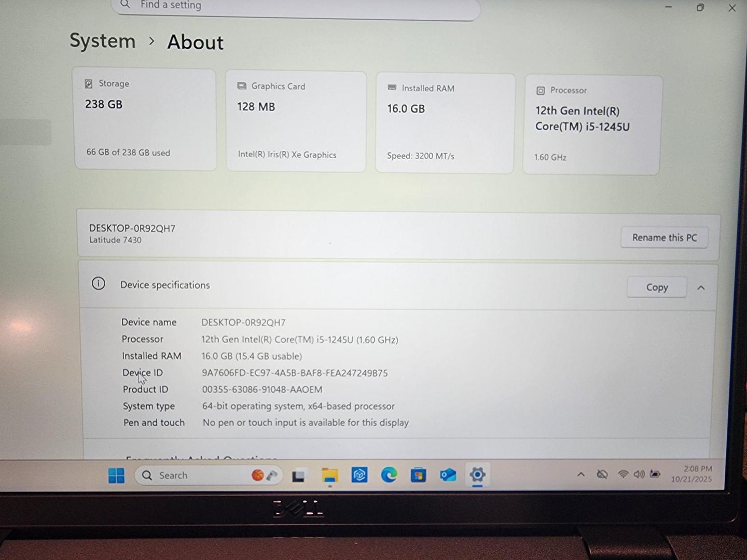Screen dimensions: 747x560
Task: Click the Rename this PC button
Action: click(x=664, y=237)
